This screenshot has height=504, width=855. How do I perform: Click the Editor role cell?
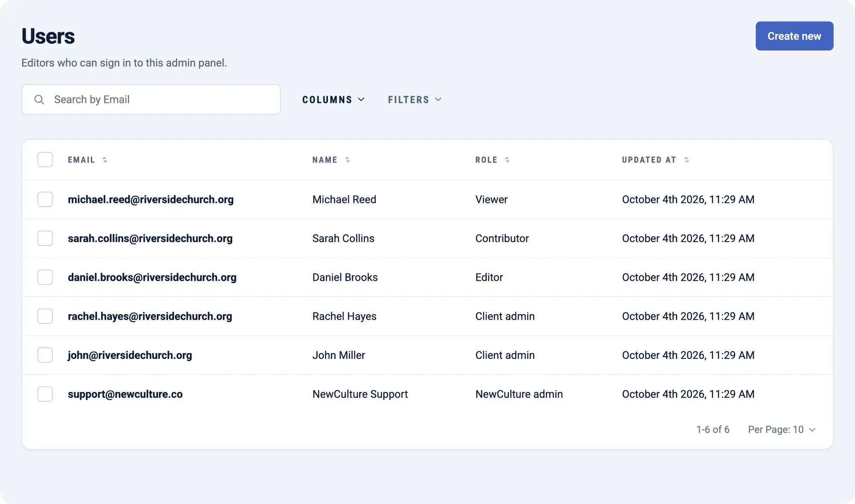pos(489,277)
